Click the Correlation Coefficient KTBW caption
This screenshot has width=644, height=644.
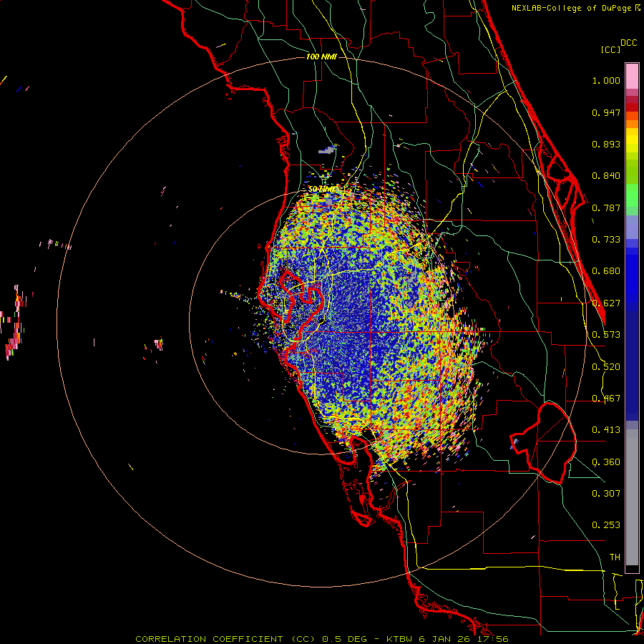click(x=322, y=639)
